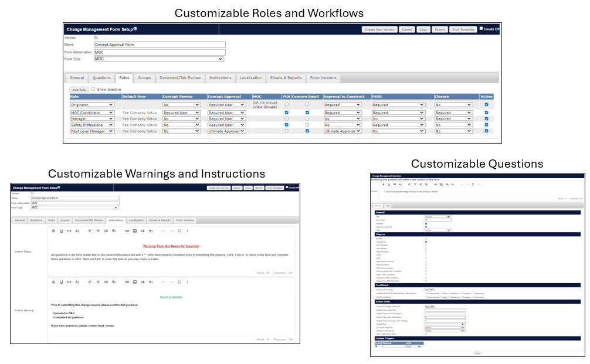Expand Submit Warning editor to fullscreen

(x=179, y=282)
